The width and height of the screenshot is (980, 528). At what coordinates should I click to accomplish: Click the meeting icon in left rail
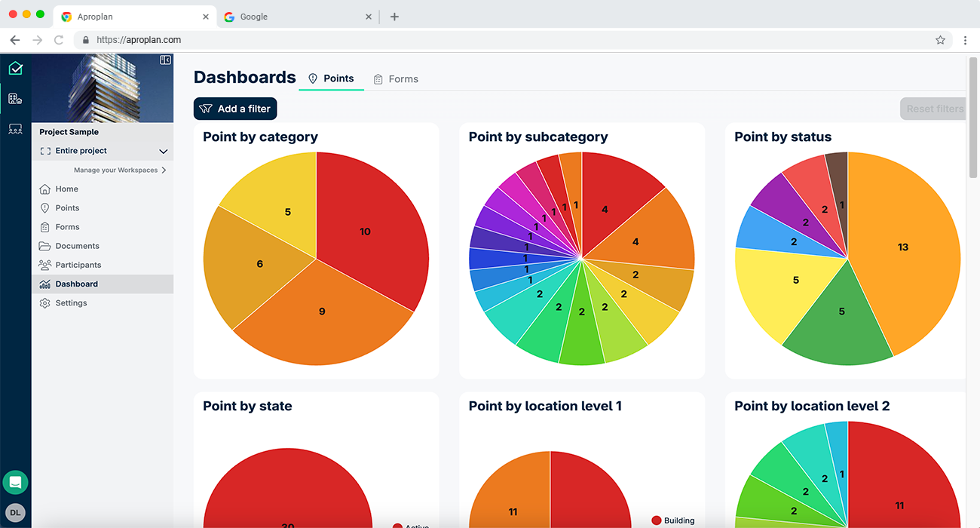(x=15, y=129)
